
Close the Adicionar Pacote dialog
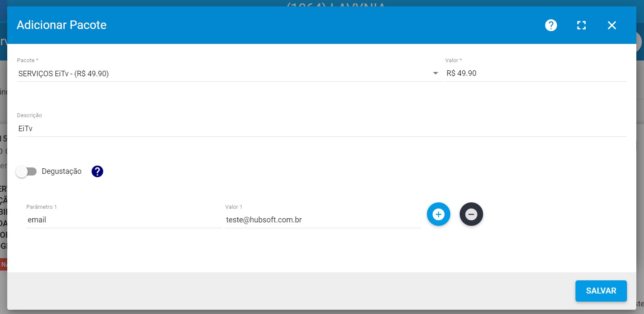612,25
